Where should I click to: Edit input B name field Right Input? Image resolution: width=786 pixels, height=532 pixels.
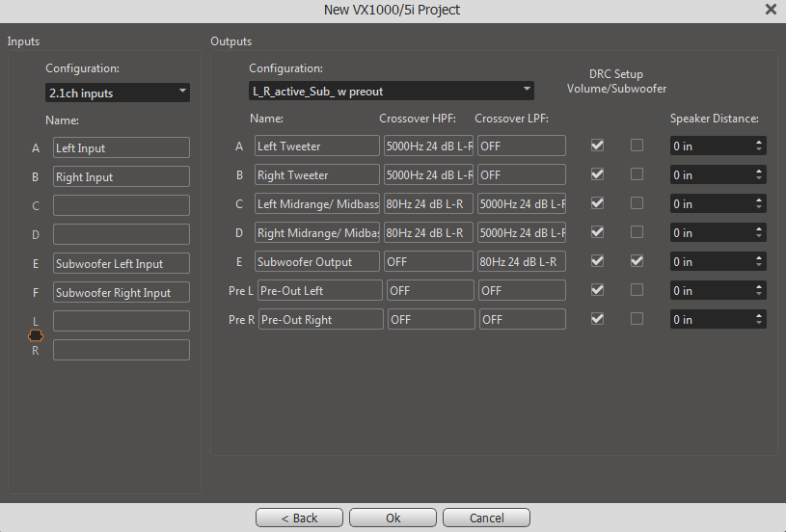(122, 176)
